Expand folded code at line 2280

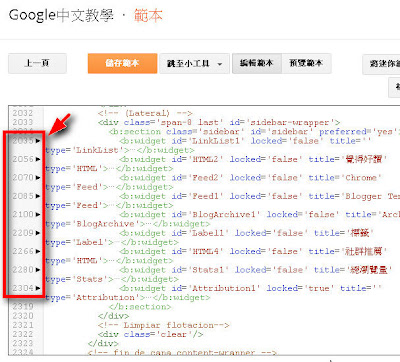[x=38, y=269]
